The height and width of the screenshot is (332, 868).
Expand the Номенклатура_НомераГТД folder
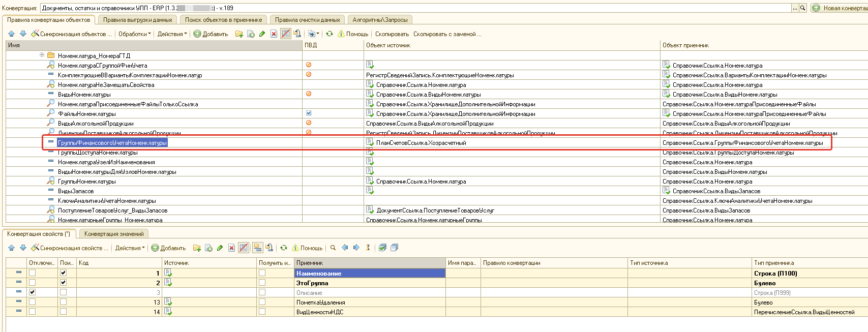(42, 55)
